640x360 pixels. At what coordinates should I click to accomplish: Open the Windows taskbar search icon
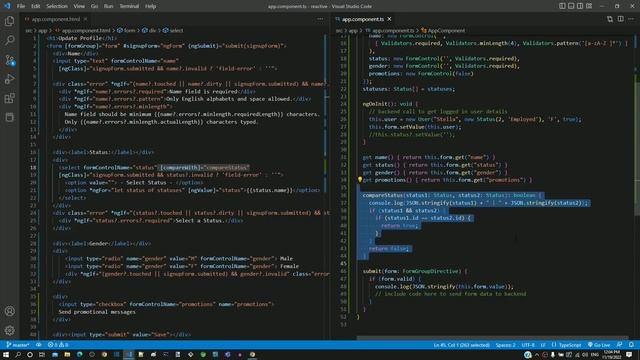(18, 355)
